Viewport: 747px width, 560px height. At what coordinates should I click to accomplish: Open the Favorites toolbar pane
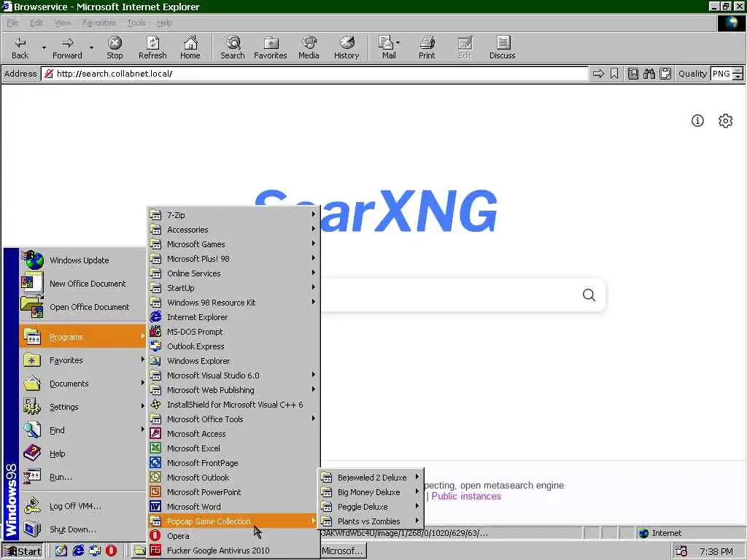coord(271,47)
